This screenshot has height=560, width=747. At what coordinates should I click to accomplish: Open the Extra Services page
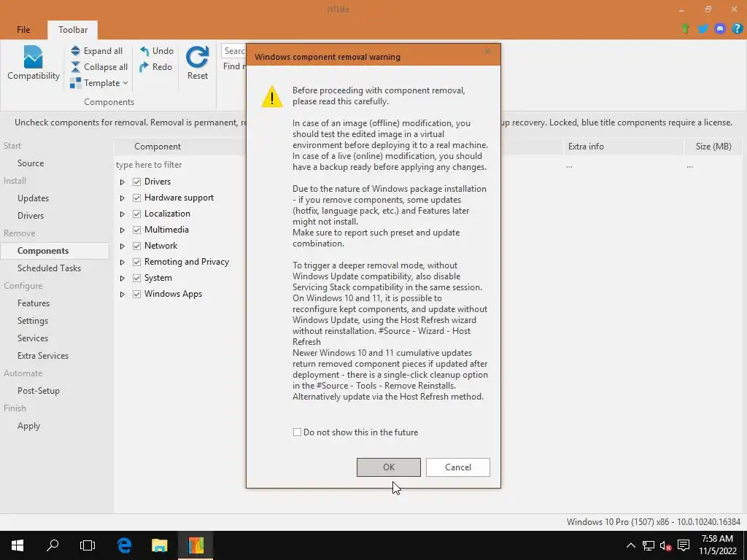(x=43, y=356)
